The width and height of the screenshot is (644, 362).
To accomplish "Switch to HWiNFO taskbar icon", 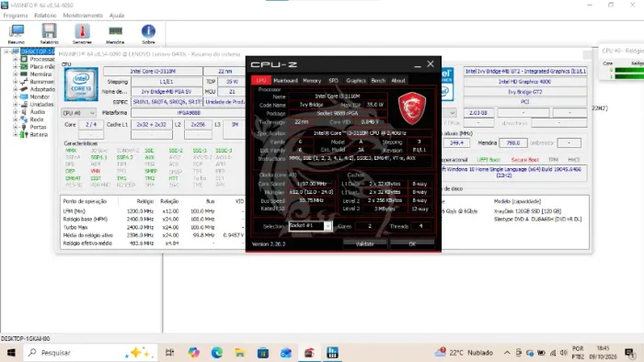I will [332, 353].
